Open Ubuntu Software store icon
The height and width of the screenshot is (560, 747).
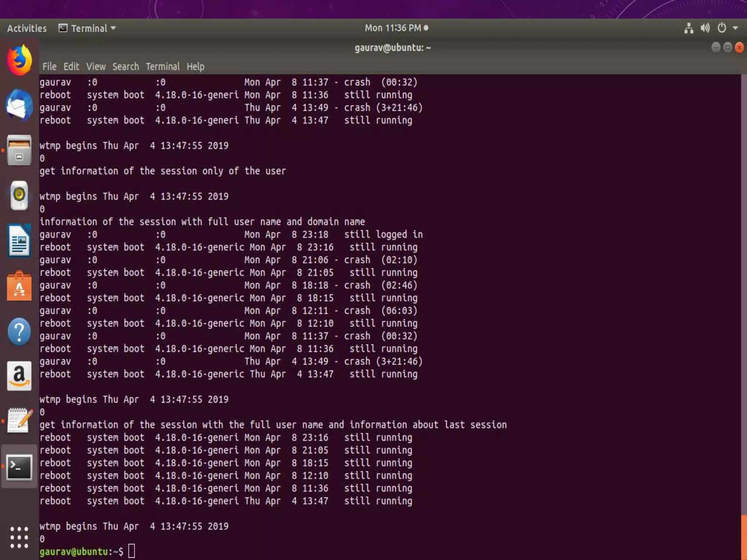[x=19, y=287]
